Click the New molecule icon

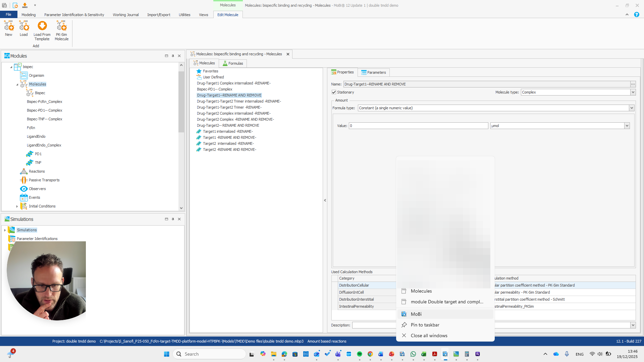tap(9, 26)
